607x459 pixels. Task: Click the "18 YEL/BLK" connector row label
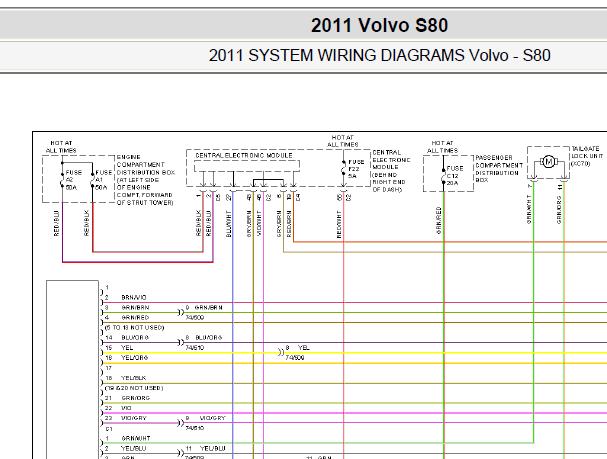pyautogui.click(x=126, y=378)
